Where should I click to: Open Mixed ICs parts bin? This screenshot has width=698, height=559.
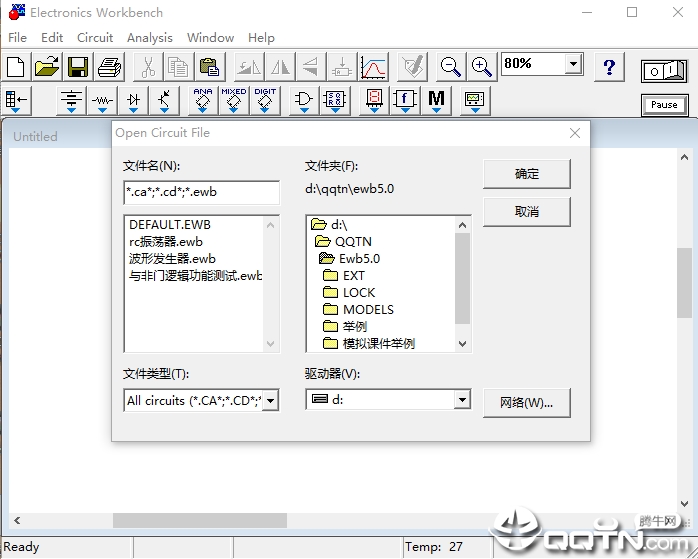click(234, 101)
